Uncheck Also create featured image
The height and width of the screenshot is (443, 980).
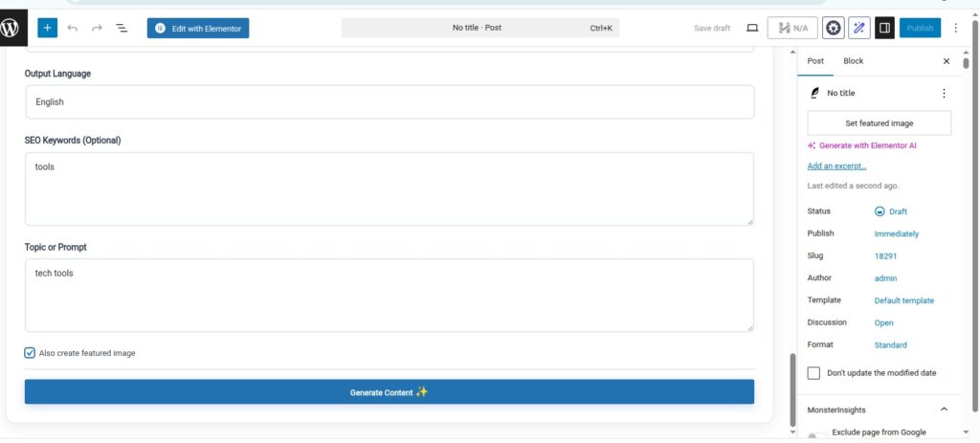pyautogui.click(x=31, y=353)
